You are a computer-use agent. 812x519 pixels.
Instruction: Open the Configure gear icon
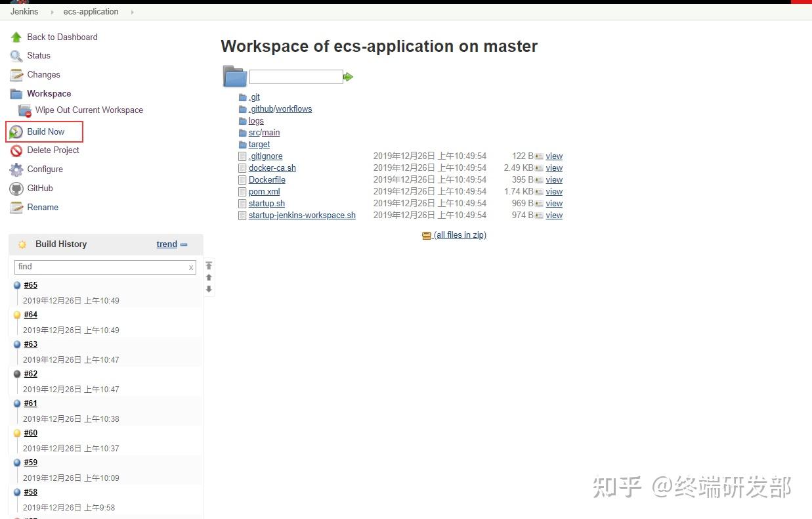pos(16,169)
